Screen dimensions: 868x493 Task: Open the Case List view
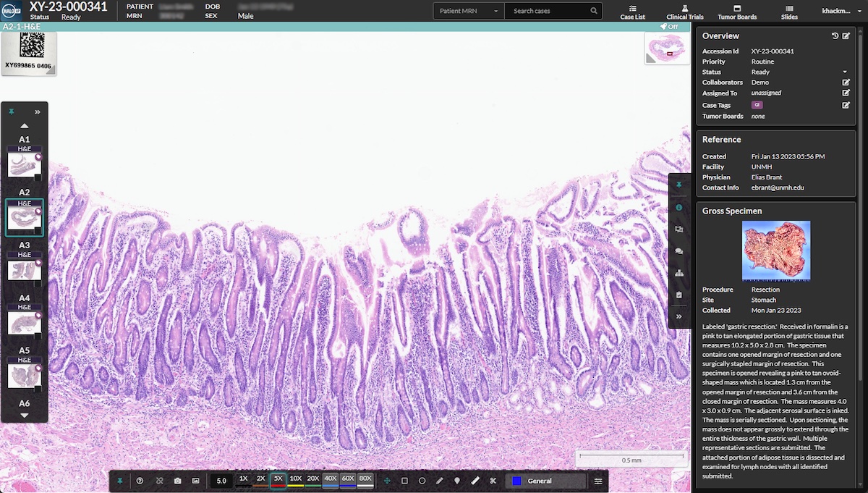click(x=632, y=11)
